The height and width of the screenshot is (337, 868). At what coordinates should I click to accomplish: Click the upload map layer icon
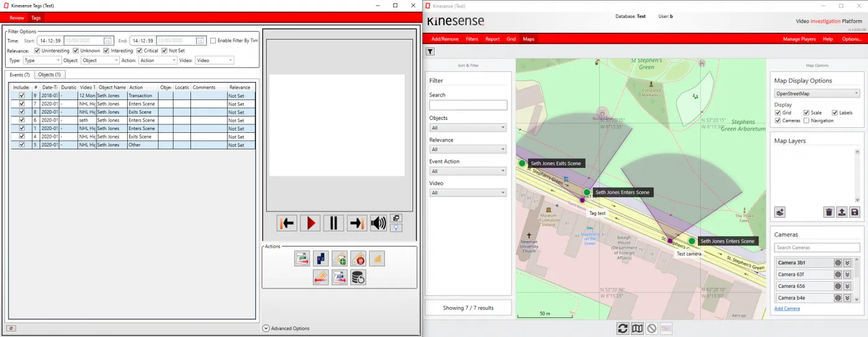842,212
